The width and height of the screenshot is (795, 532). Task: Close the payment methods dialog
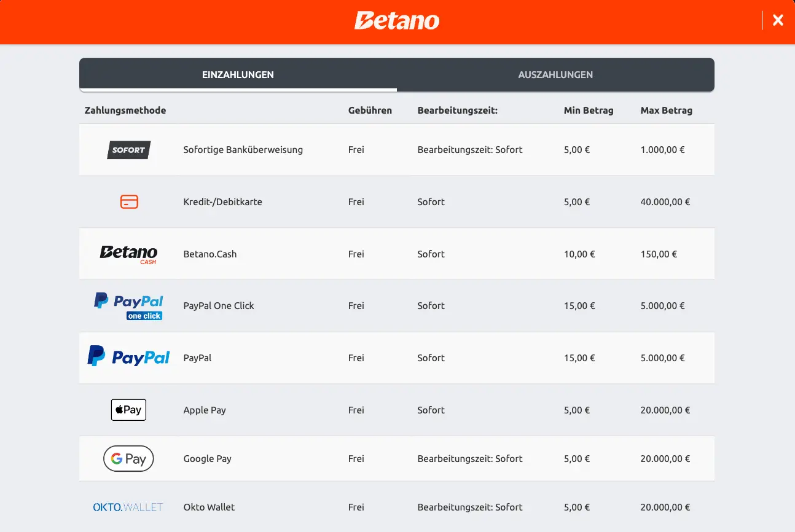[x=778, y=20]
